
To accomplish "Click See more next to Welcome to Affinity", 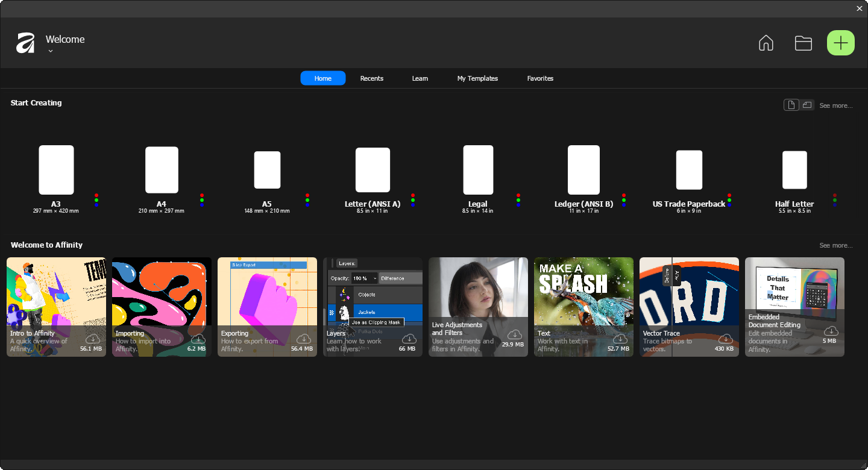I will click(x=835, y=245).
